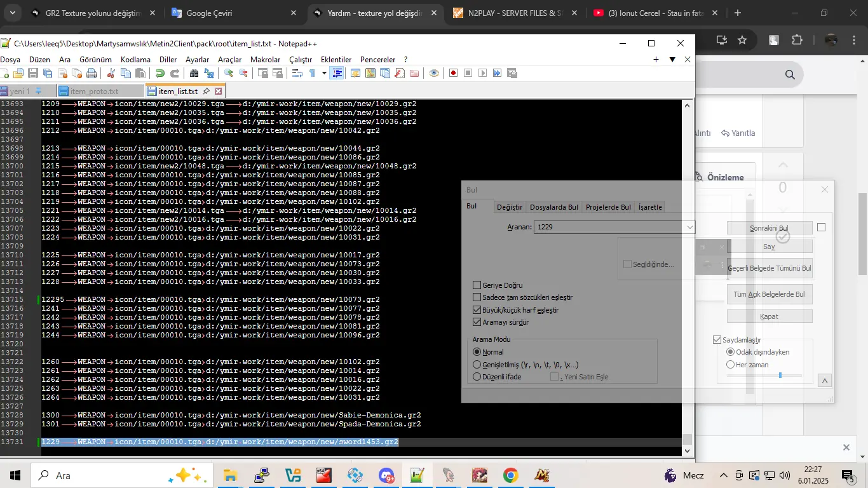Click the Find and Replace toolbar icon
The height and width of the screenshot is (488, 868).
[x=209, y=73]
